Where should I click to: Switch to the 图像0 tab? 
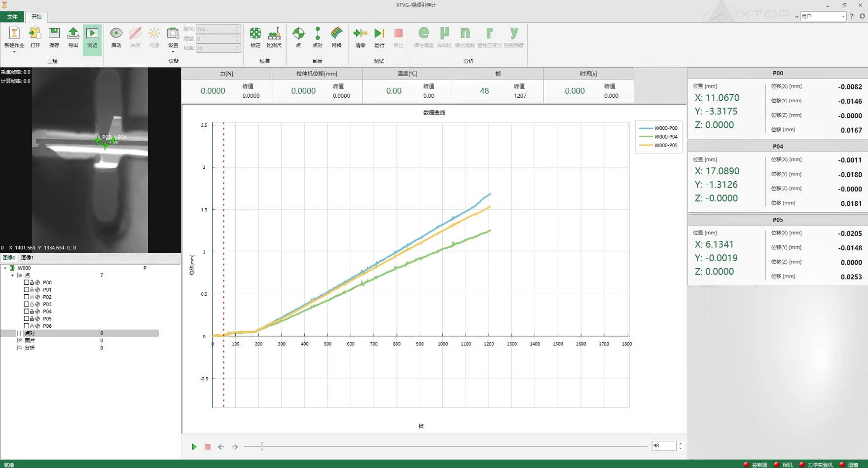(9, 258)
